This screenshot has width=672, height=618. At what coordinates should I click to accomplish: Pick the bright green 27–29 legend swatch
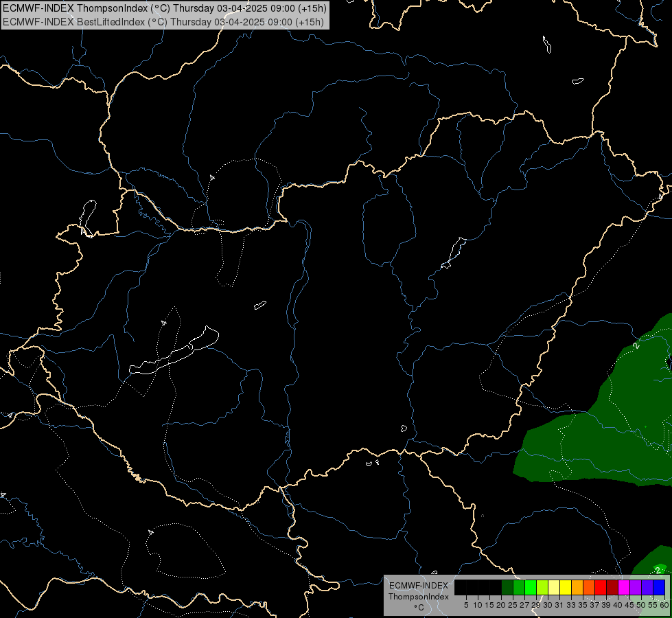531,587
